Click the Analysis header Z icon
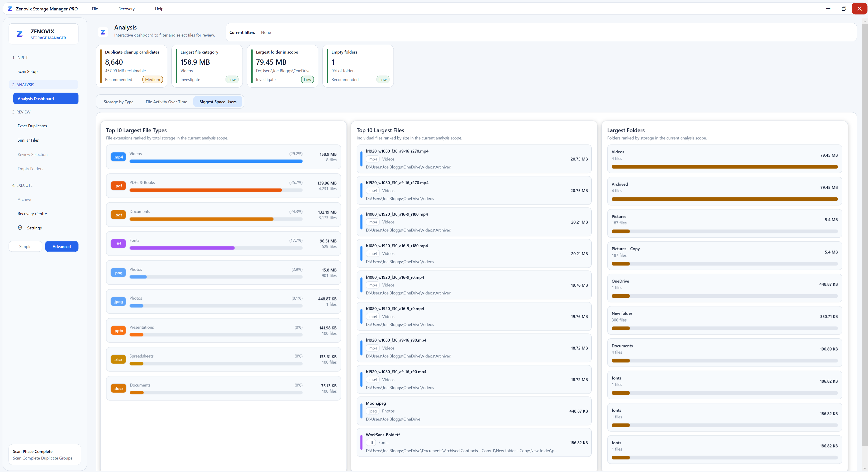868x472 pixels. click(x=103, y=32)
